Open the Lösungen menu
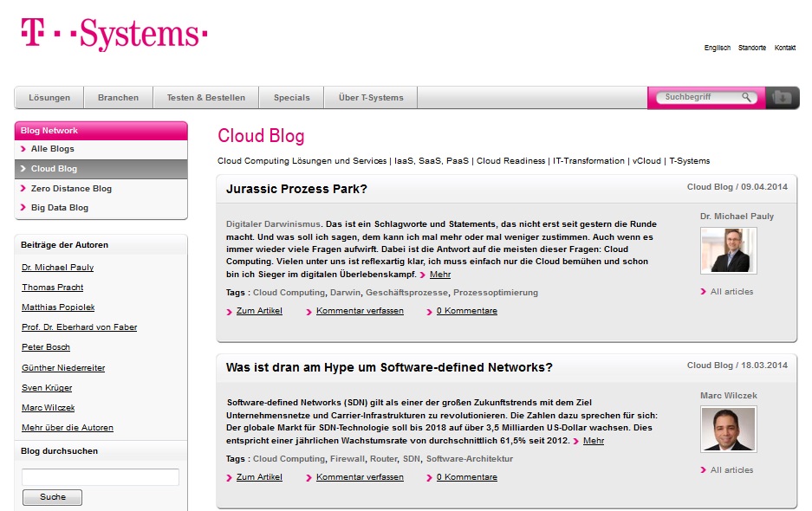 tap(49, 98)
